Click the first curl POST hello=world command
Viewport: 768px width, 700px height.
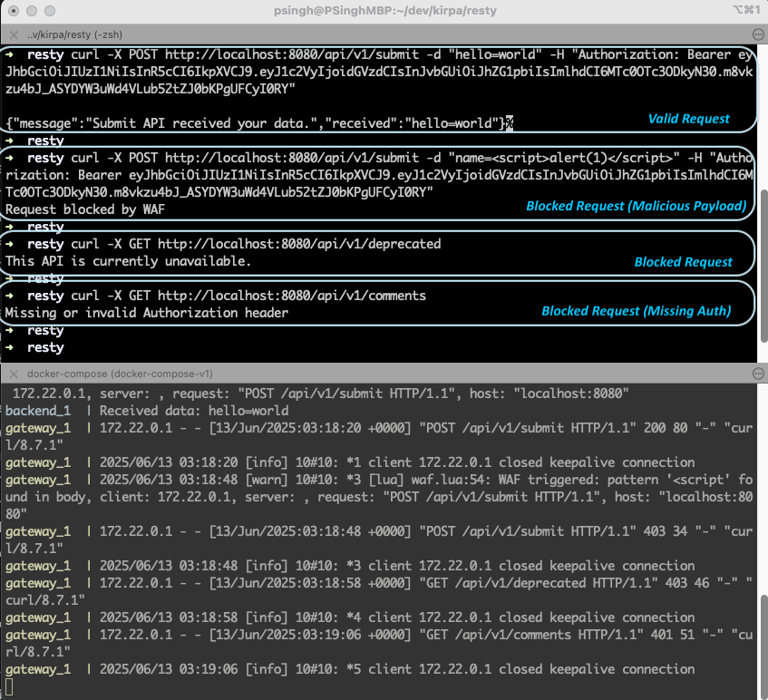379,72
